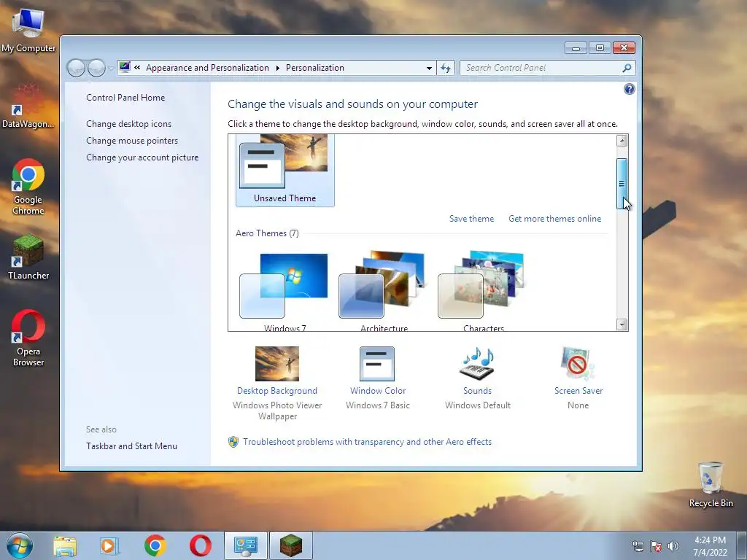Viewport: 747px width, 560px height.
Task: Click the Aero Themes (7) group header
Action: click(267, 233)
